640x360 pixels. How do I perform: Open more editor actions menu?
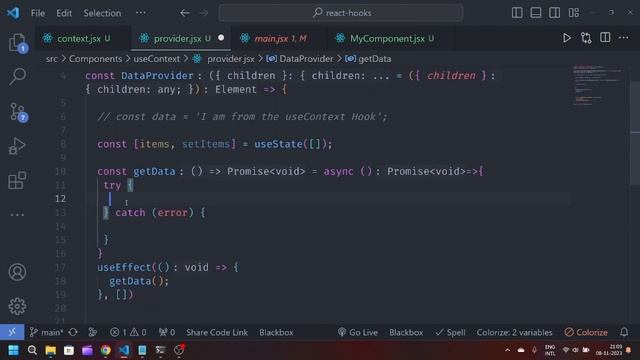(624, 38)
